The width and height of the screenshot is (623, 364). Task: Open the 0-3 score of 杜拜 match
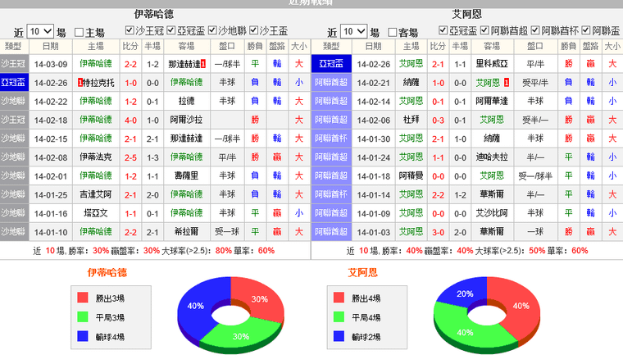tap(438, 120)
